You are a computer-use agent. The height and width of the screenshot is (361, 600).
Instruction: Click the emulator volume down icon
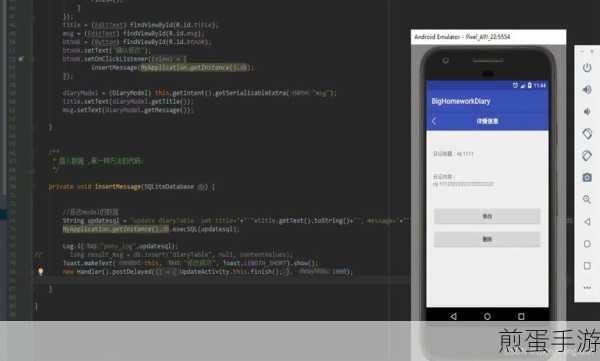coord(587,111)
